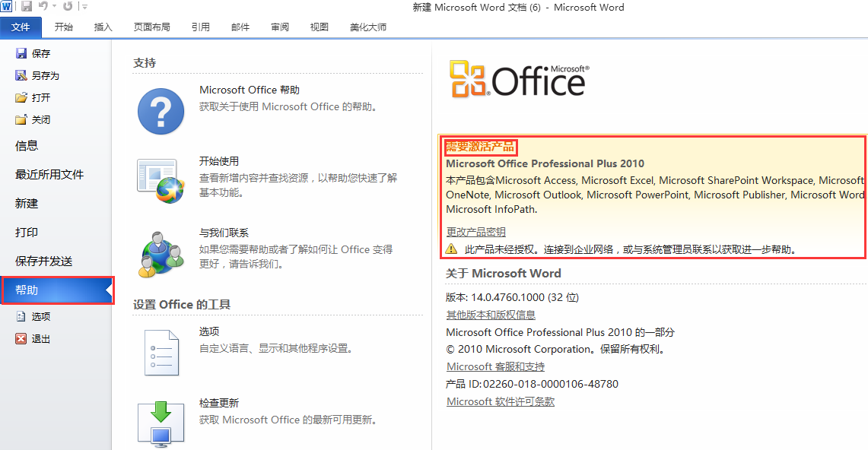868x450 pixels.
Task: Select the 美化大师 ribbon tab
Action: pyautogui.click(x=368, y=27)
